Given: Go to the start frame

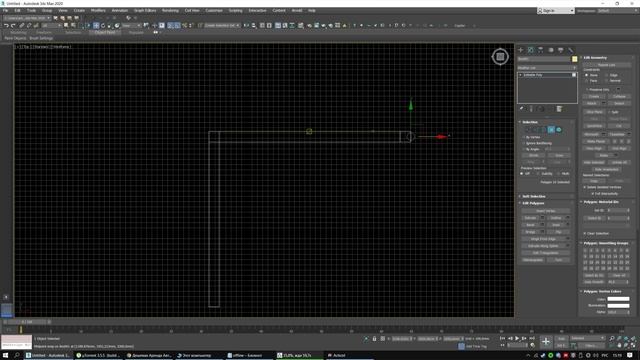Looking at the screenshot, I should coord(502,338).
